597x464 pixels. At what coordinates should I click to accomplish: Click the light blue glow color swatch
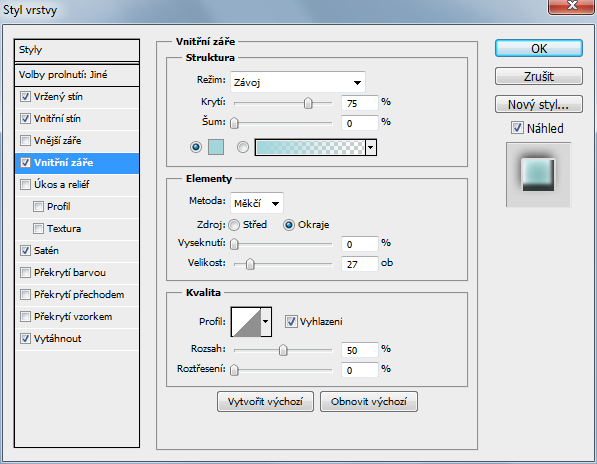click(216, 147)
